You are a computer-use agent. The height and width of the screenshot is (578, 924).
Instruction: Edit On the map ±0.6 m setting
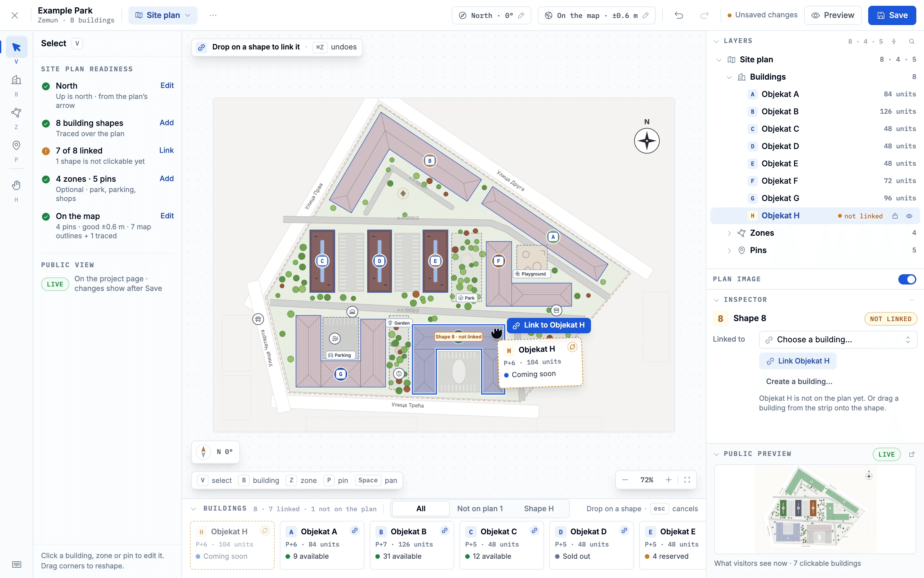click(x=597, y=15)
